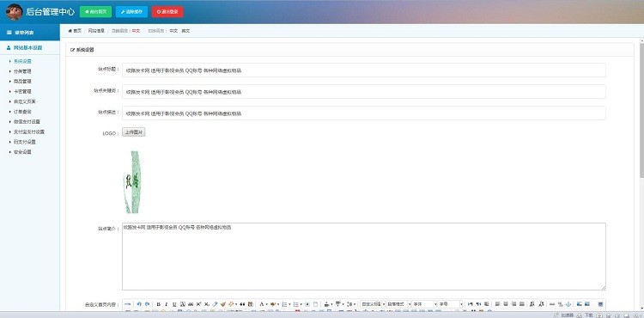Click the clear document icon

(315, 304)
